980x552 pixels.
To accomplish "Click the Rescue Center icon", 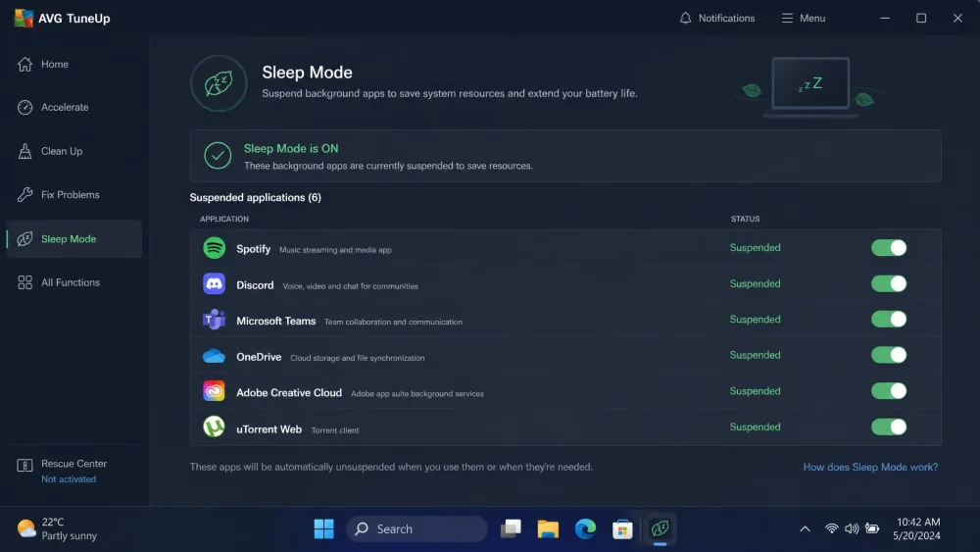I will [25, 465].
